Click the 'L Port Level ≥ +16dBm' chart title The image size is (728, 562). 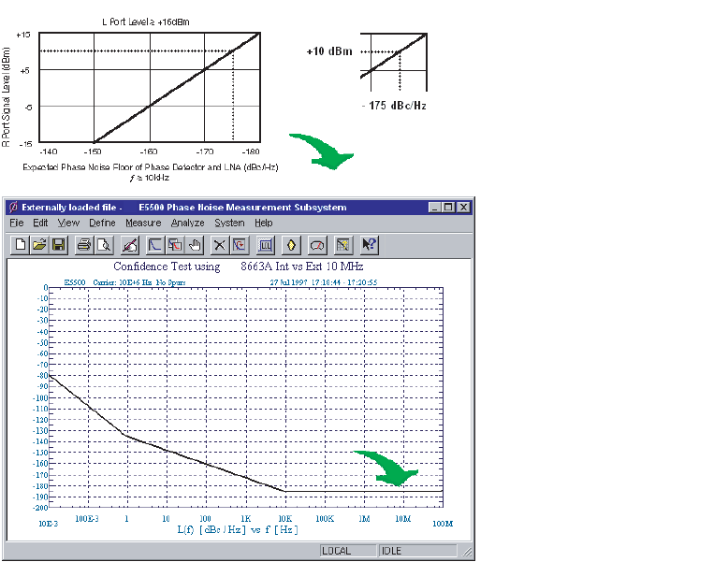(146, 22)
